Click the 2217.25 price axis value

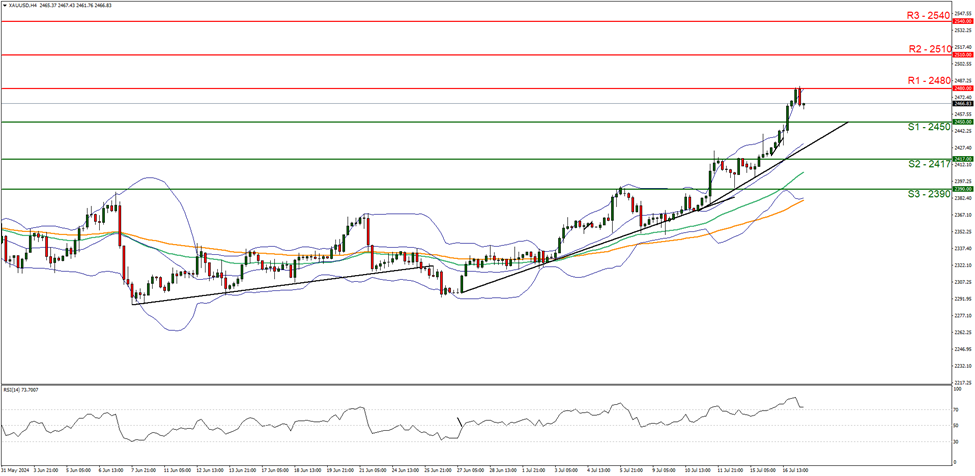tap(962, 383)
